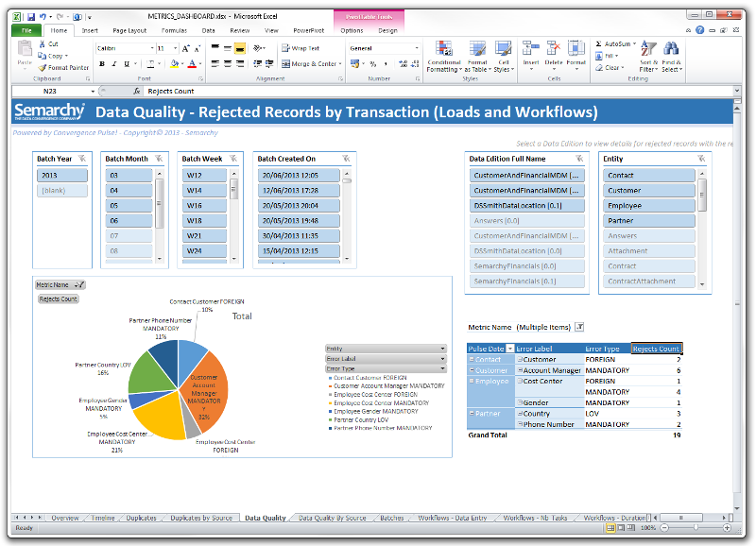Click the Insert cells icon
This screenshot has width=756, height=546.
pyautogui.click(x=531, y=49)
